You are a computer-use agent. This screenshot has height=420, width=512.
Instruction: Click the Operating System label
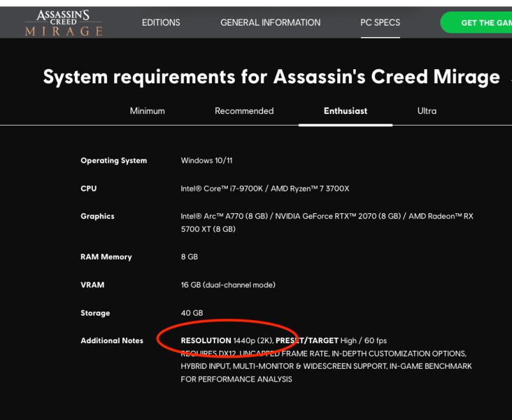(114, 161)
